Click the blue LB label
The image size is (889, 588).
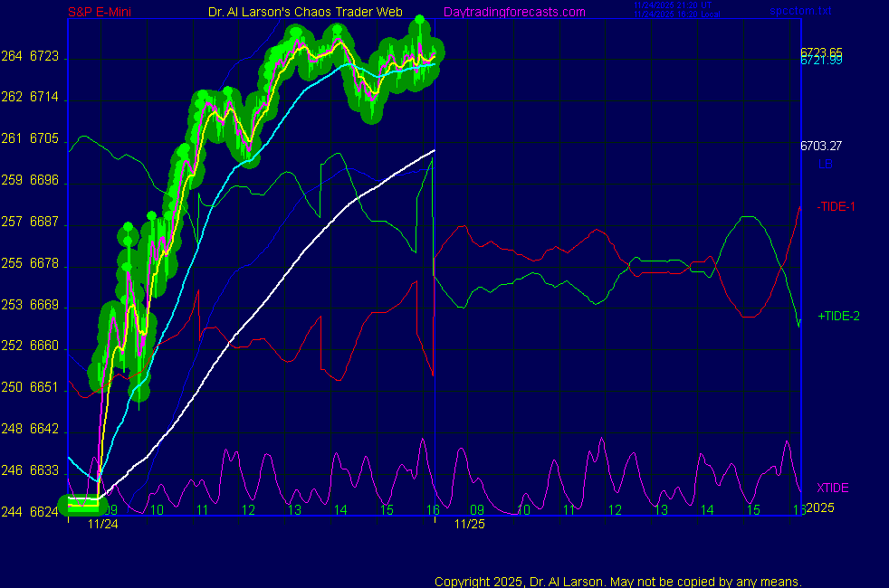pos(825,164)
